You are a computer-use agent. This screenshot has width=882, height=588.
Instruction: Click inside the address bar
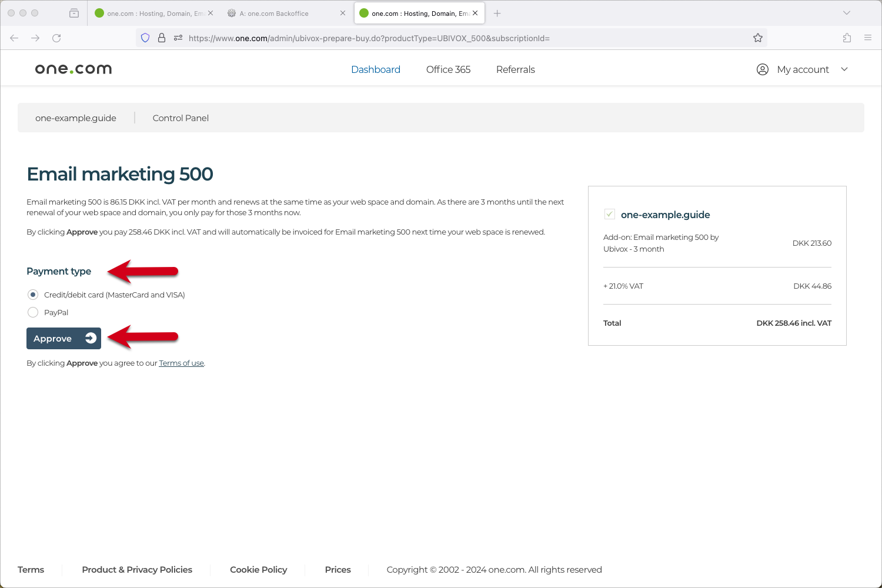412,38
